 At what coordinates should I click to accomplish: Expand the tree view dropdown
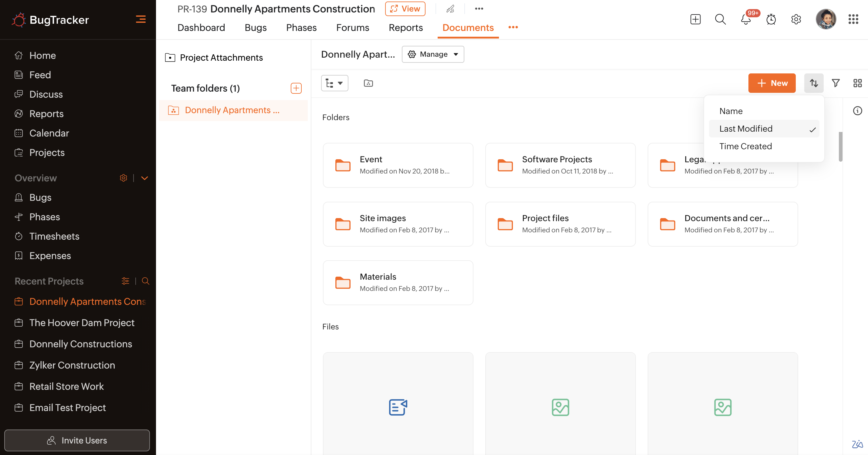coord(334,83)
